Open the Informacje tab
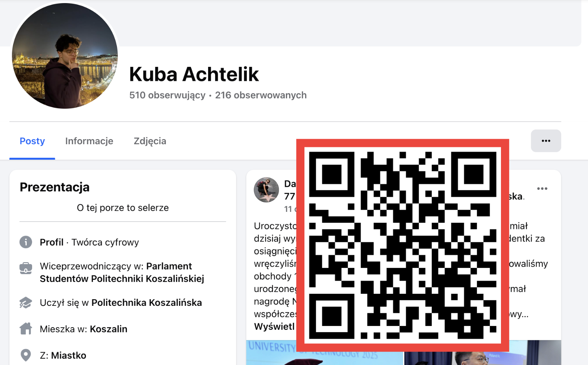Viewport: 588px width, 365px height. (89, 141)
